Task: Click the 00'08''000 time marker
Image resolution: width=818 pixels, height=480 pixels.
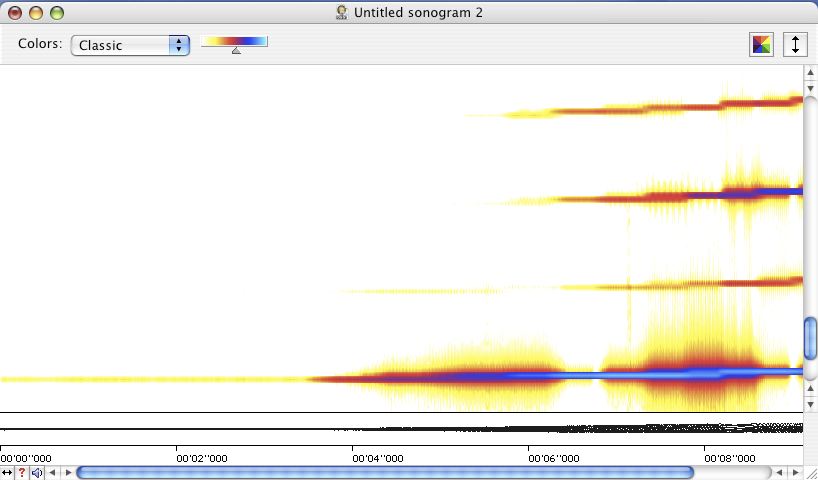Action: coord(729,459)
